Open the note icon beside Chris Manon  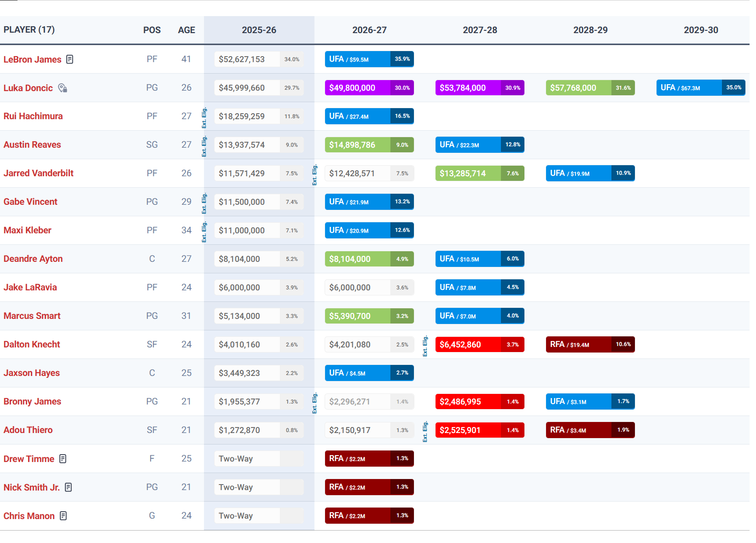point(64,516)
